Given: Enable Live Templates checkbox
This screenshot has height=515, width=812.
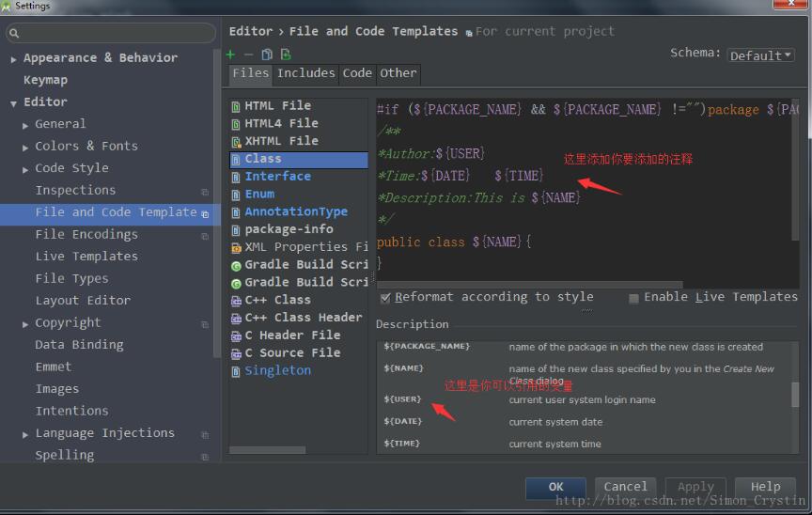Looking at the screenshot, I should tap(633, 298).
